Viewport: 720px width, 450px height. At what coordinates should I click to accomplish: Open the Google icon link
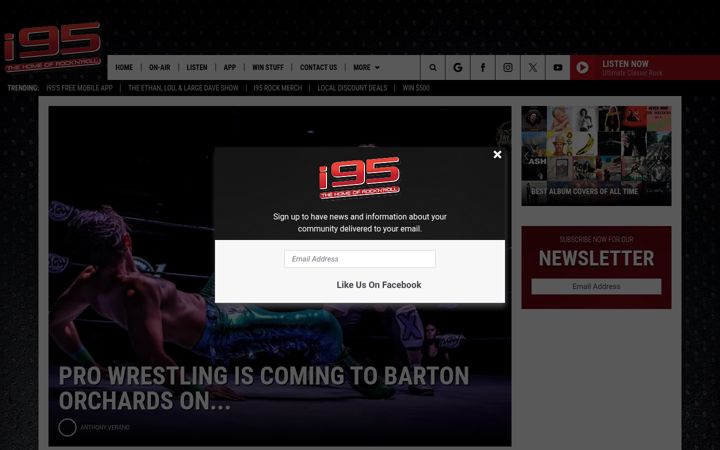pyautogui.click(x=458, y=68)
